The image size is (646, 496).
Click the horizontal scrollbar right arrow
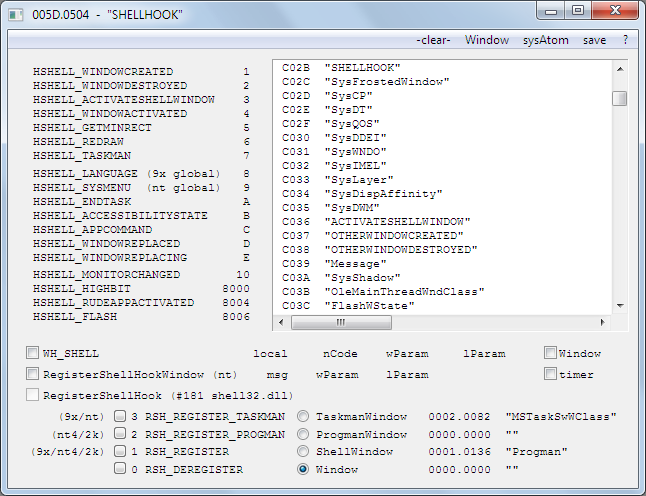coord(602,322)
